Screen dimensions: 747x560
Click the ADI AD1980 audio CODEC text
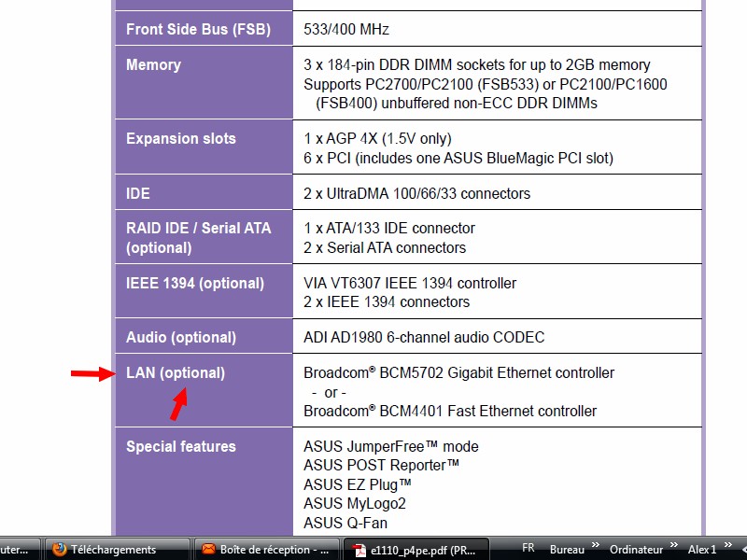[424, 337]
